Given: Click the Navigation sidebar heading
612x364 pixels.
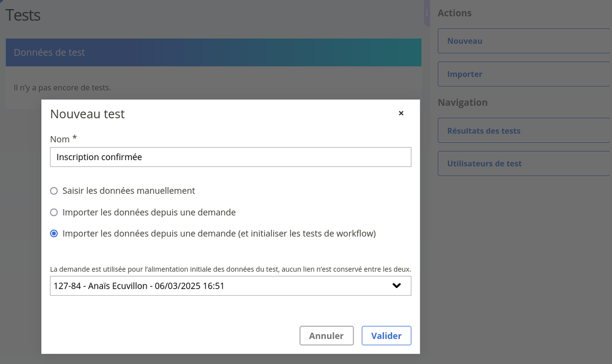Looking at the screenshot, I should click(463, 102).
